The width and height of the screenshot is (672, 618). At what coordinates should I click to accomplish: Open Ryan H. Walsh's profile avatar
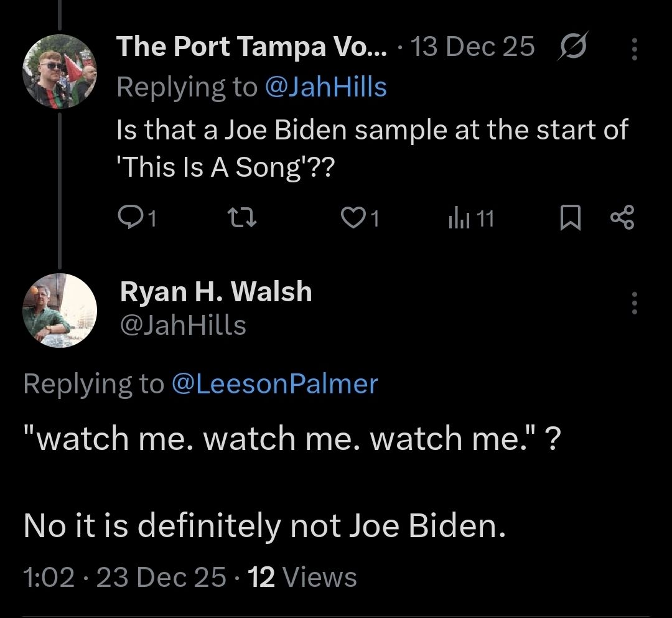click(59, 309)
